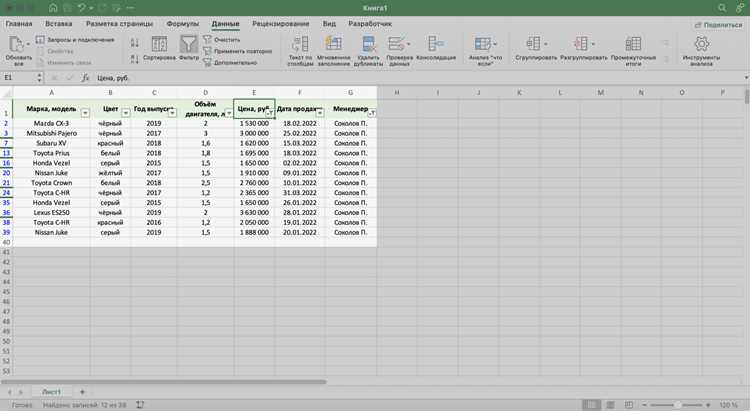
Task: Click zoom in plus button
Action: 708,405
